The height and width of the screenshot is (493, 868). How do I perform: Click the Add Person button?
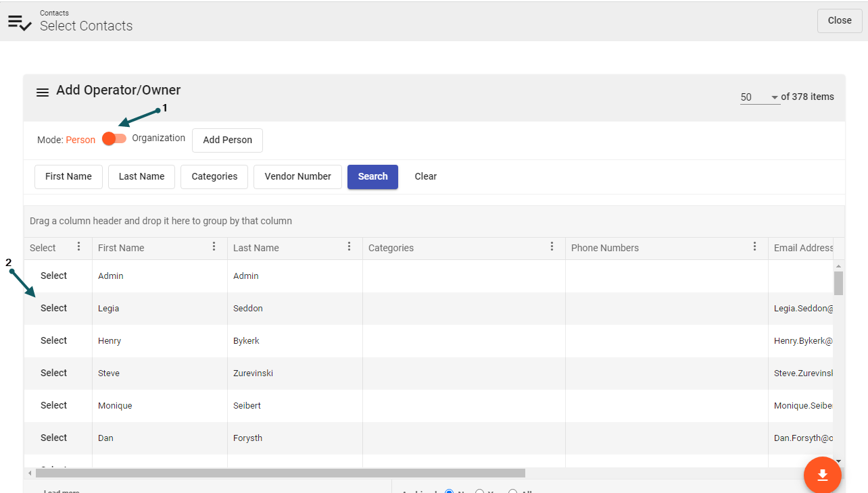click(x=227, y=140)
